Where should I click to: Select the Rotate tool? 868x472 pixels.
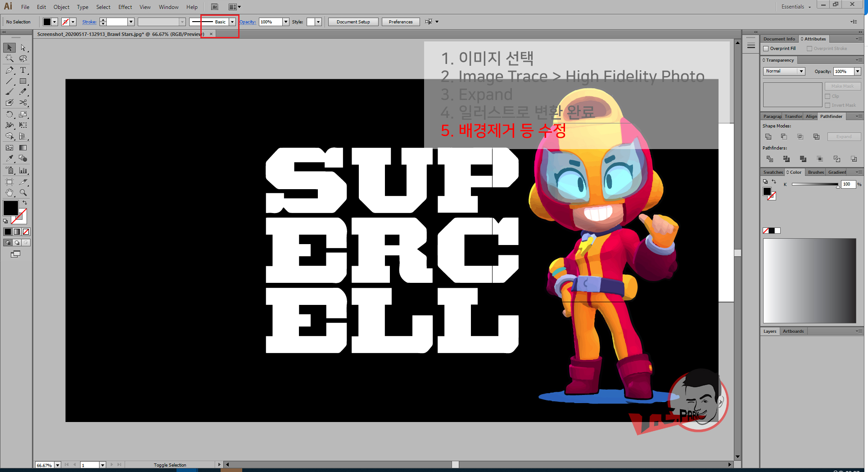tap(9, 114)
